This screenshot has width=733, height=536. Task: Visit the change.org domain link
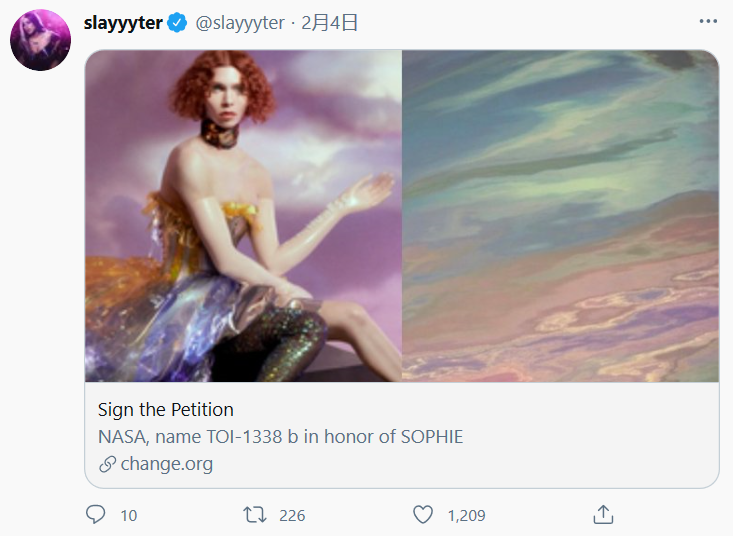tap(167, 464)
